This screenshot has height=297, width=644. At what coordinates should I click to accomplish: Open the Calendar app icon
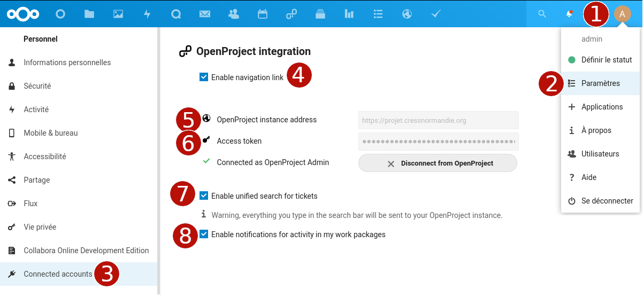coord(263,14)
